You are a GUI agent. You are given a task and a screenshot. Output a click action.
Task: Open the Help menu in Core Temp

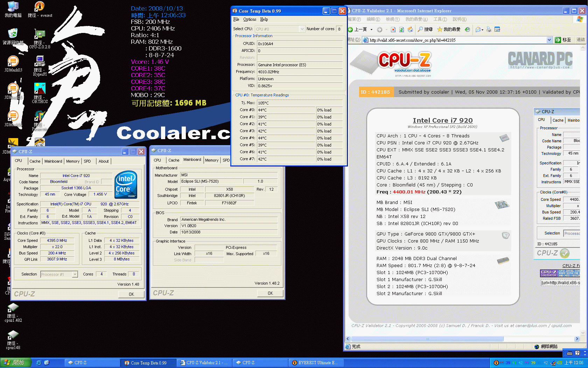(264, 19)
